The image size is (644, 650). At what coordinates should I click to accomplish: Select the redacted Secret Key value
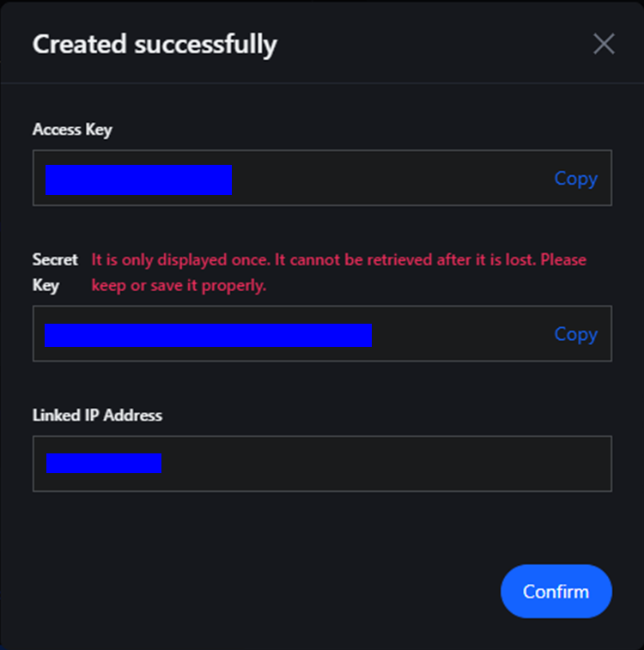tap(208, 336)
